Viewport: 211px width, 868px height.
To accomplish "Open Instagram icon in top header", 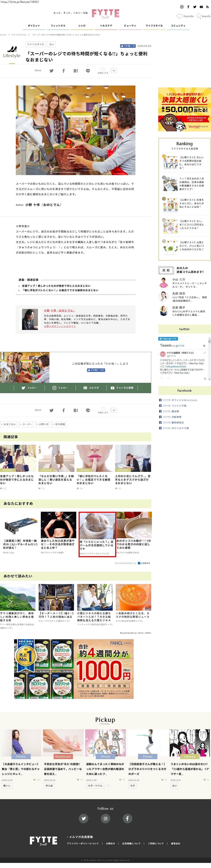I will point(182,7).
